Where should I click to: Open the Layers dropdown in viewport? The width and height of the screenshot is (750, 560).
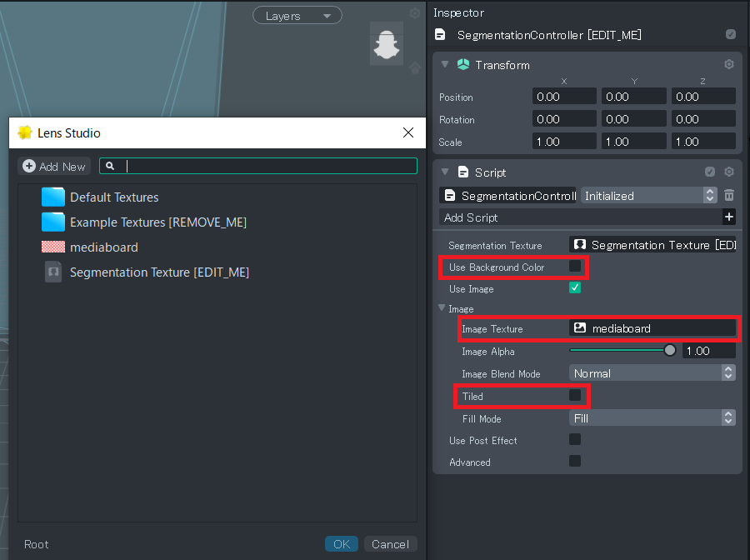(297, 16)
